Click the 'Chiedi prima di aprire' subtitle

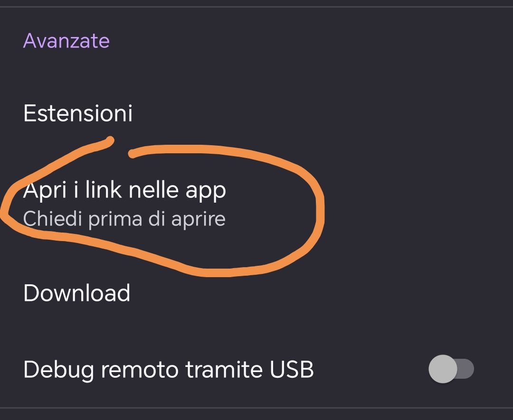tap(124, 219)
